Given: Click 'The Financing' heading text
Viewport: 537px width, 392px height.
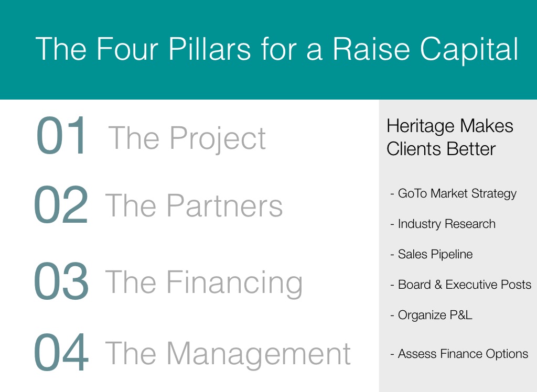Looking at the screenshot, I should point(204,282).
